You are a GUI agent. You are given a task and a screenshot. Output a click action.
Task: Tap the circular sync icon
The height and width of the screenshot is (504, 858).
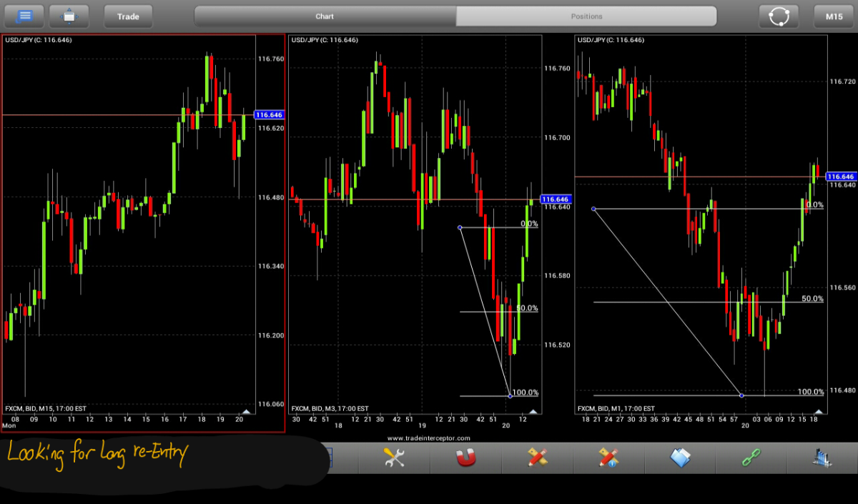point(779,16)
